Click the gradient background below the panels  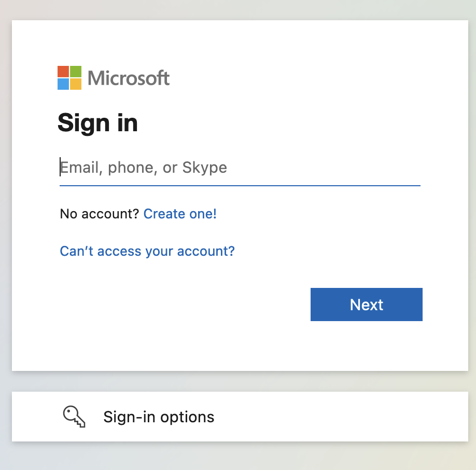239,457
